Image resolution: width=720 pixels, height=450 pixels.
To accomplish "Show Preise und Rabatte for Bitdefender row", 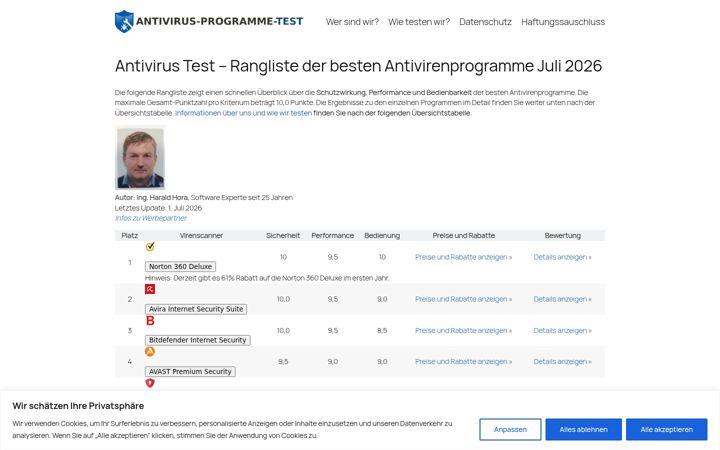I will 463,331.
